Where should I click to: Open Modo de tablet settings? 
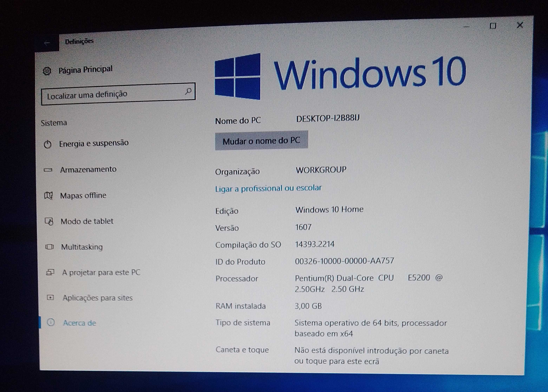87,221
